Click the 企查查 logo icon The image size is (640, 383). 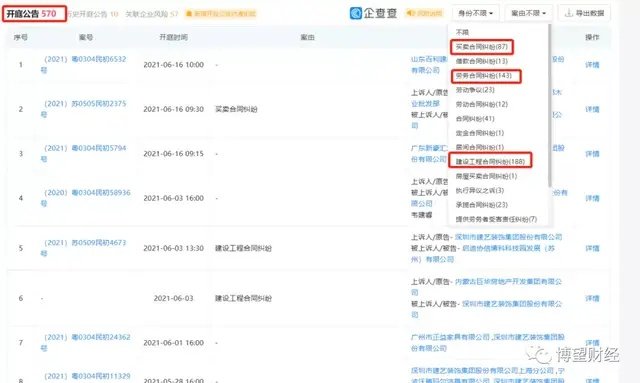[x=356, y=13]
